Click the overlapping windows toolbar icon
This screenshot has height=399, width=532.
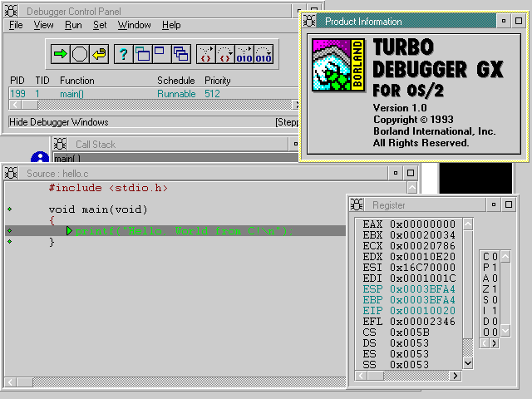tap(143, 54)
